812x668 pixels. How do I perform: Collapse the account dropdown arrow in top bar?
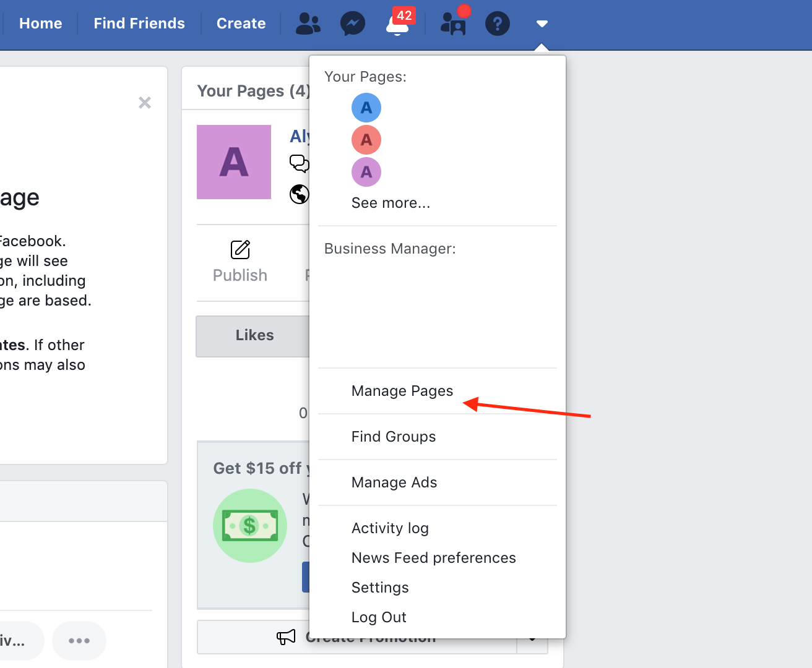tap(542, 24)
